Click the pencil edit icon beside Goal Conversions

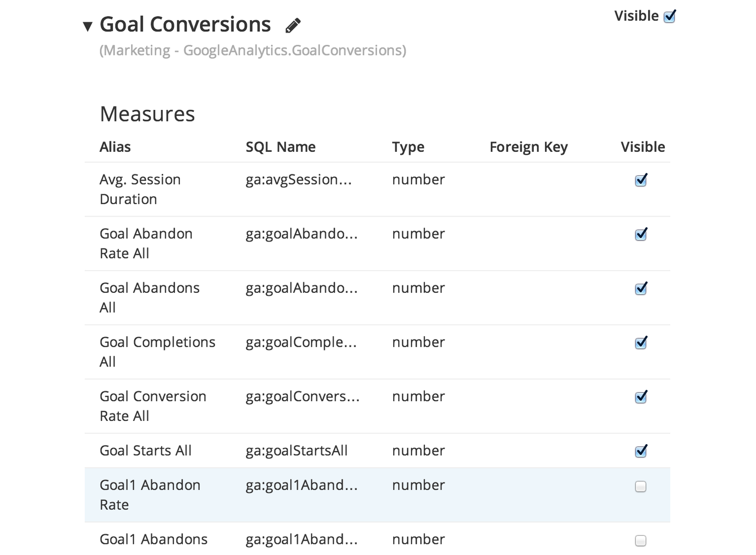(293, 25)
